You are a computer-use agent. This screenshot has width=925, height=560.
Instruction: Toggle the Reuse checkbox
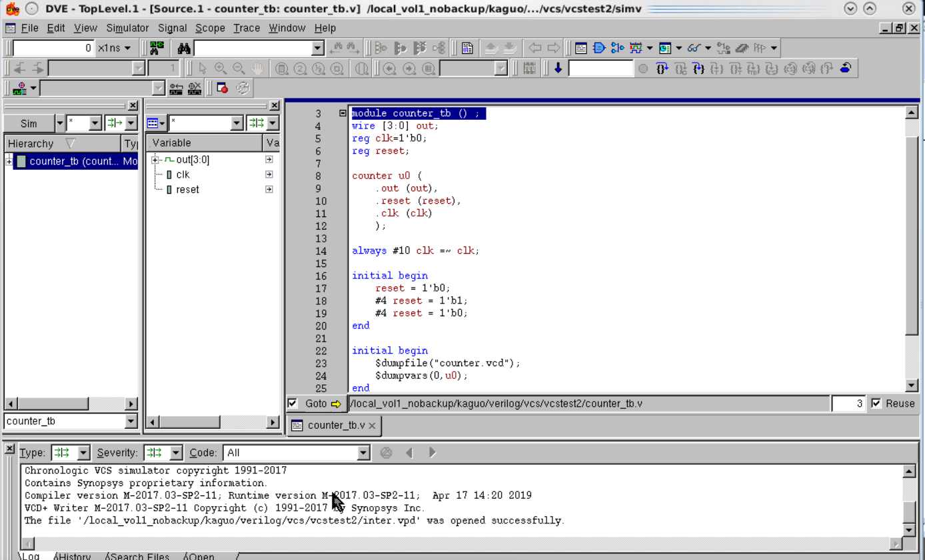tap(876, 403)
